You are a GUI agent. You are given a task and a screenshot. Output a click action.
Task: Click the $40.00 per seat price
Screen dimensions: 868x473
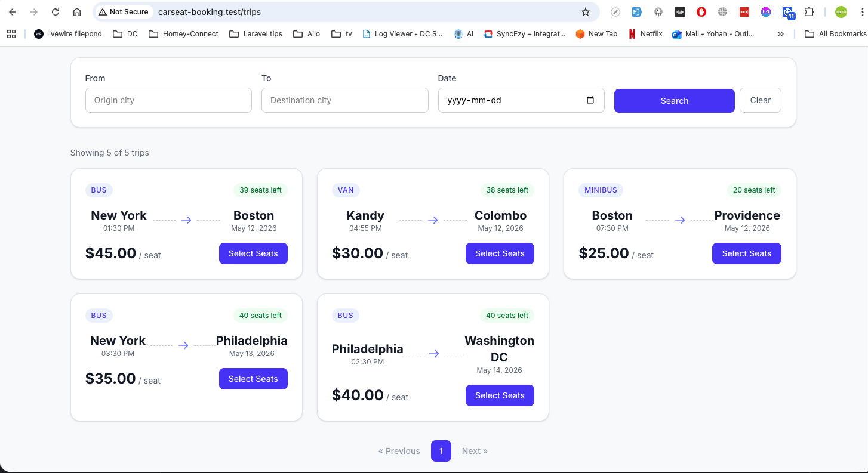[x=370, y=395]
